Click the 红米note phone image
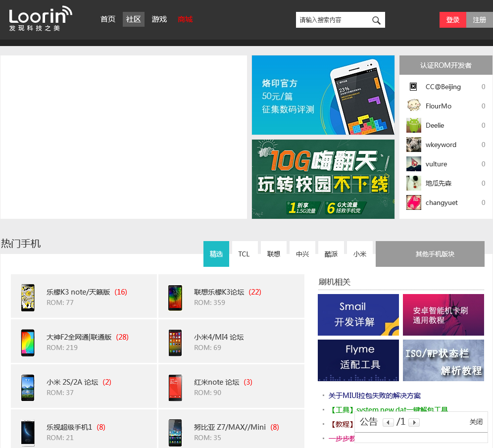The width and height of the screenshot is (493, 448). [x=175, y=388]
